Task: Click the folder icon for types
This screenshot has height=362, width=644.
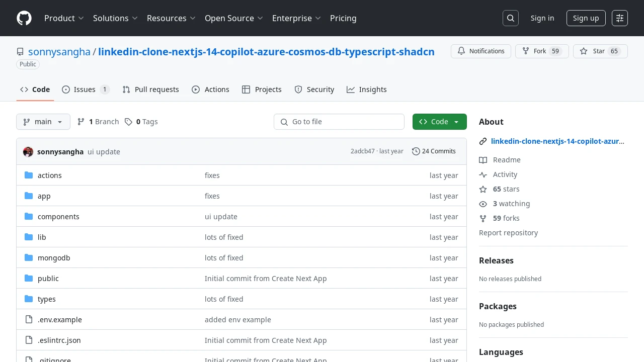Action: click(x=29, y=299)
